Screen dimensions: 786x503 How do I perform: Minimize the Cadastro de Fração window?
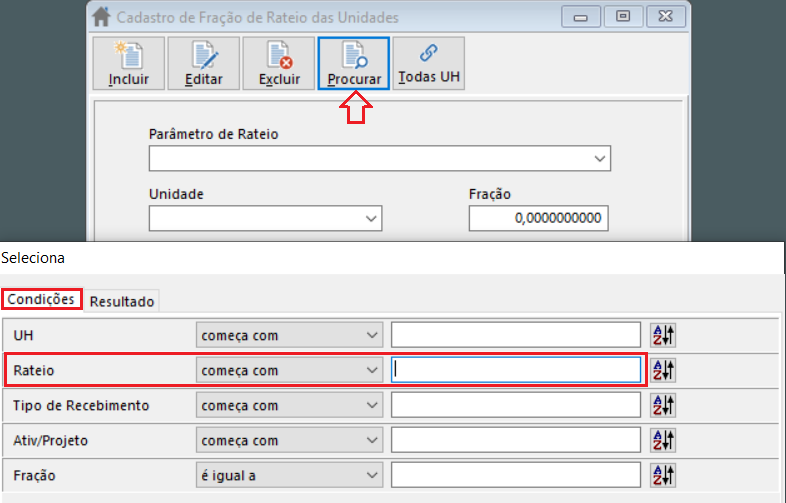[x=580, y=17]
